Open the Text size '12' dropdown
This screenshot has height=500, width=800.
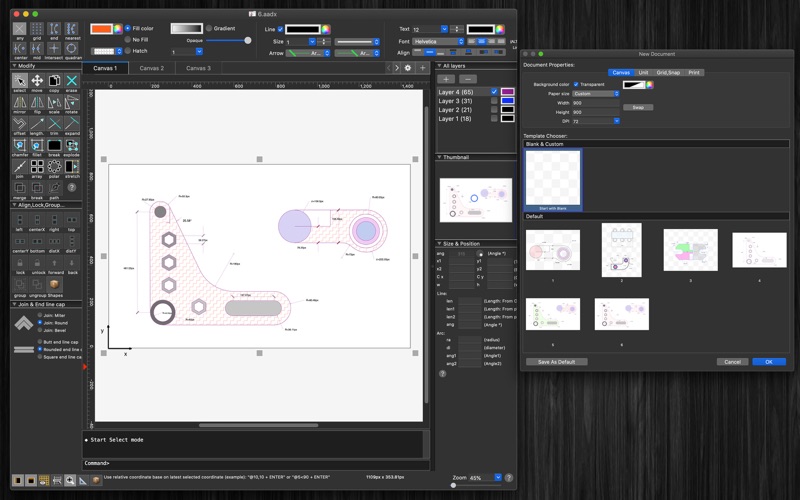[x=444, y=29]
